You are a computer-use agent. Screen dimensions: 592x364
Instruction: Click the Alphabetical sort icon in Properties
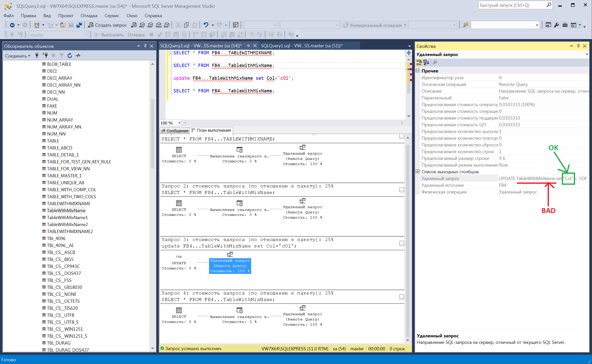click(x=426, y=62)
